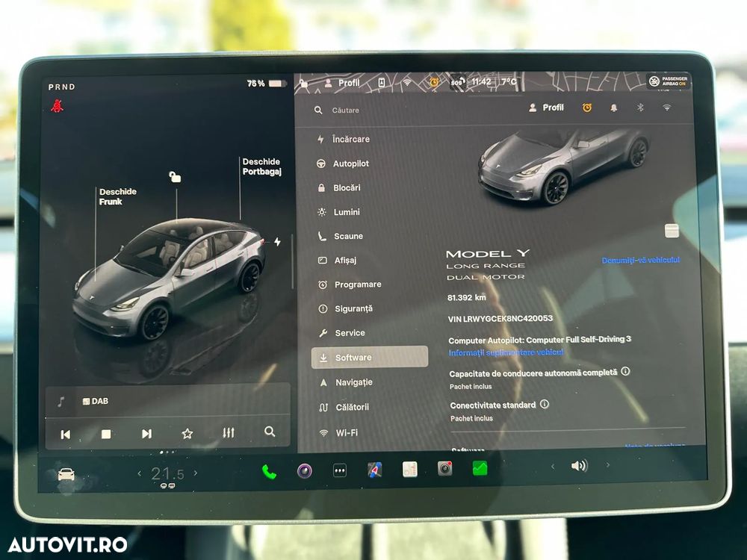The width and height of the screenshot is (747, 560).
Task: Mark station as favorite star
Action: (x=187, y=433)
